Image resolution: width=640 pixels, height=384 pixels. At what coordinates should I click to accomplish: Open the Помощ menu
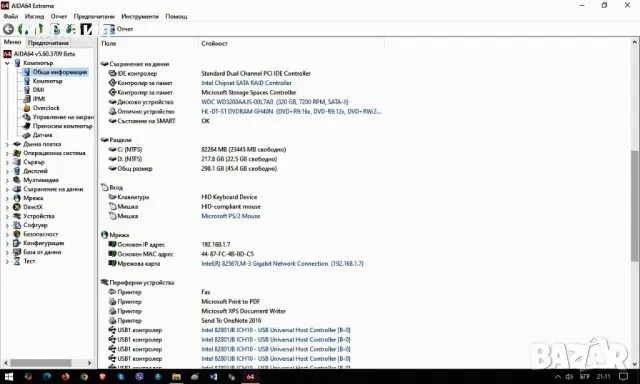[x=176, y=16]
